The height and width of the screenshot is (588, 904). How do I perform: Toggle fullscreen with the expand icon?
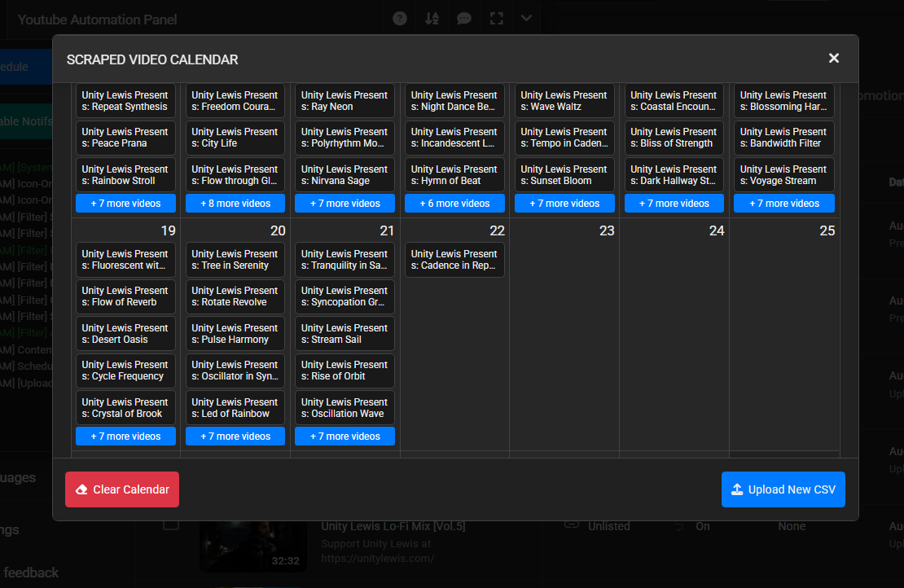click(x=496, y=19)
